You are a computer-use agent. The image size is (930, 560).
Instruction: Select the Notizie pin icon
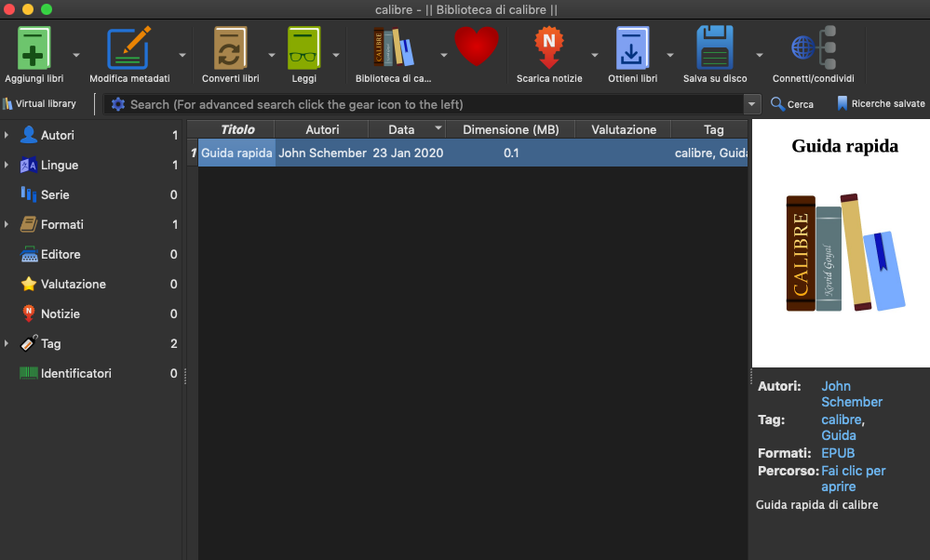29,313
